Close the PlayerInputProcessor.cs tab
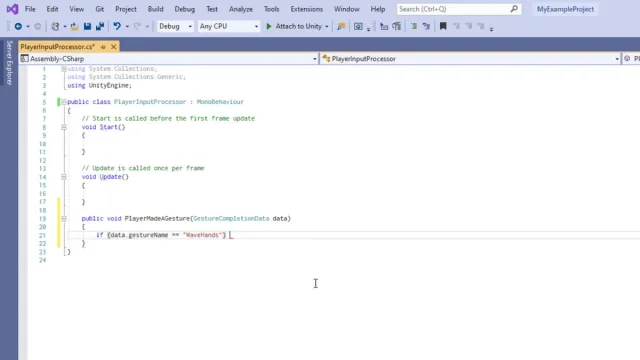 (113, 47)
